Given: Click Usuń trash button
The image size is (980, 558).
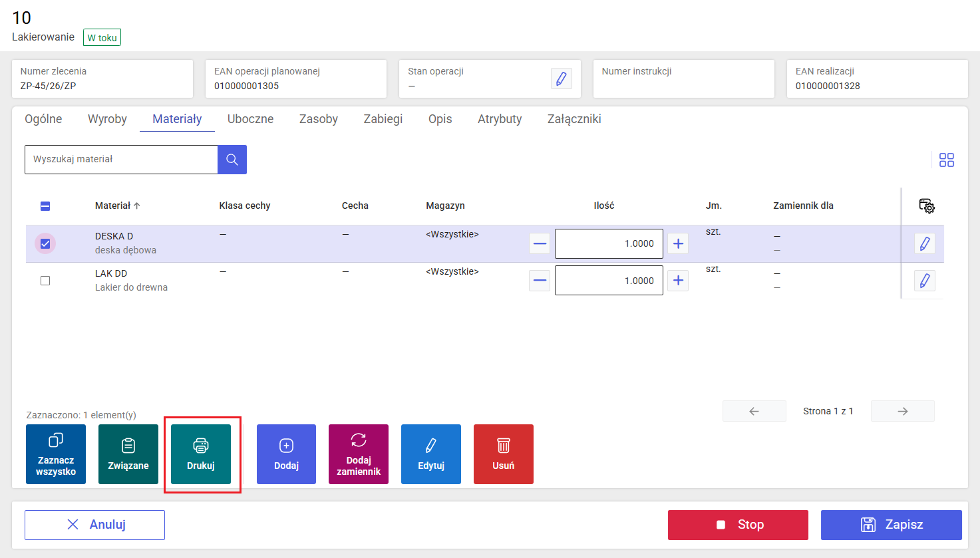Looking at the screenshot, I should tap(504, 454).
